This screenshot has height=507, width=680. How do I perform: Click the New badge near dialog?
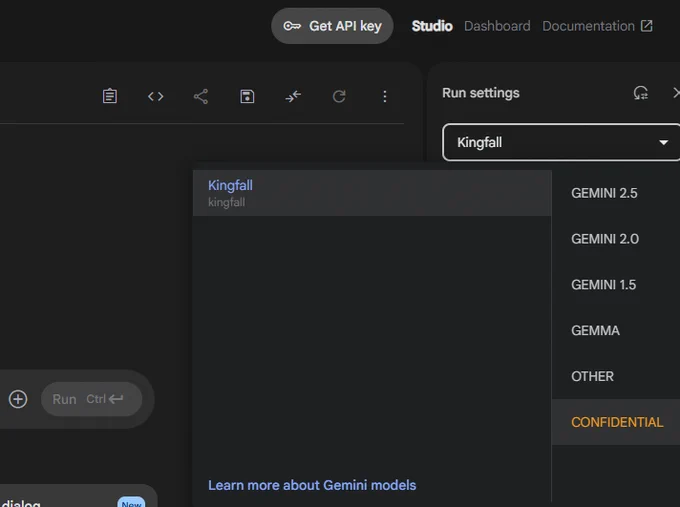pos(131,502)
